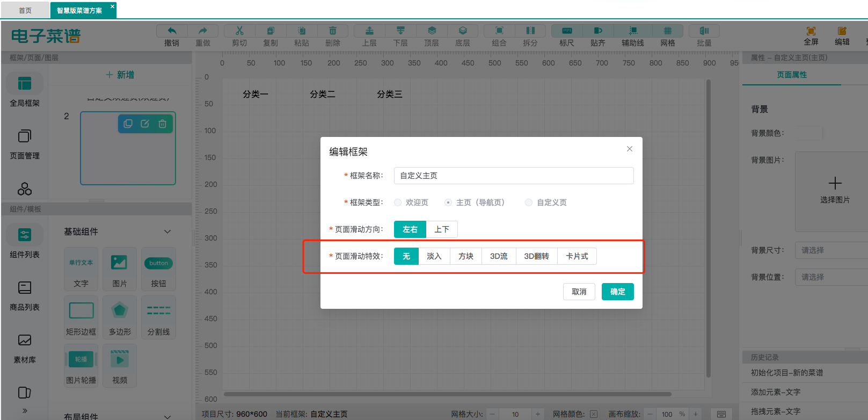The height and width of the screenshot is (420, 868).
Task: Click the 框架名称 input field
Action: point(513,176)
